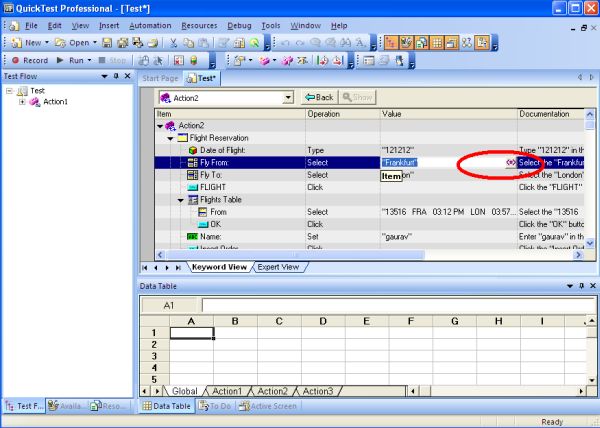Click the Split Action toolbar icon

click(287, 60)
